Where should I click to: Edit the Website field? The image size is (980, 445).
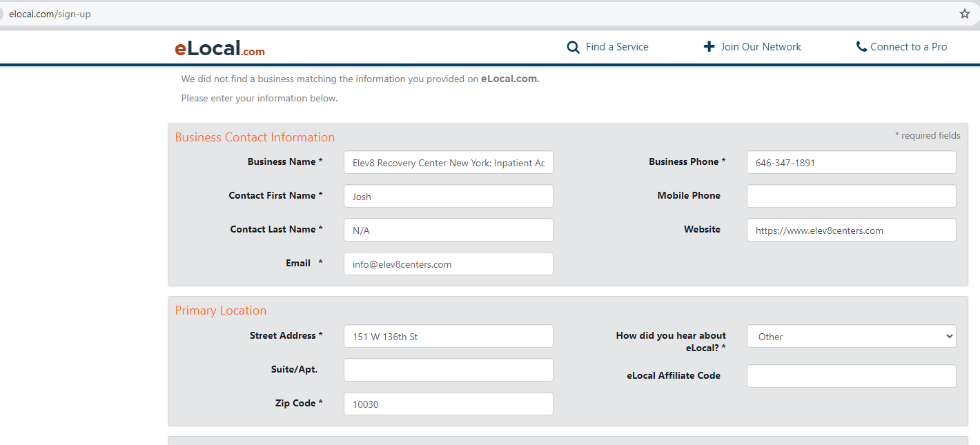pos(852,230)
